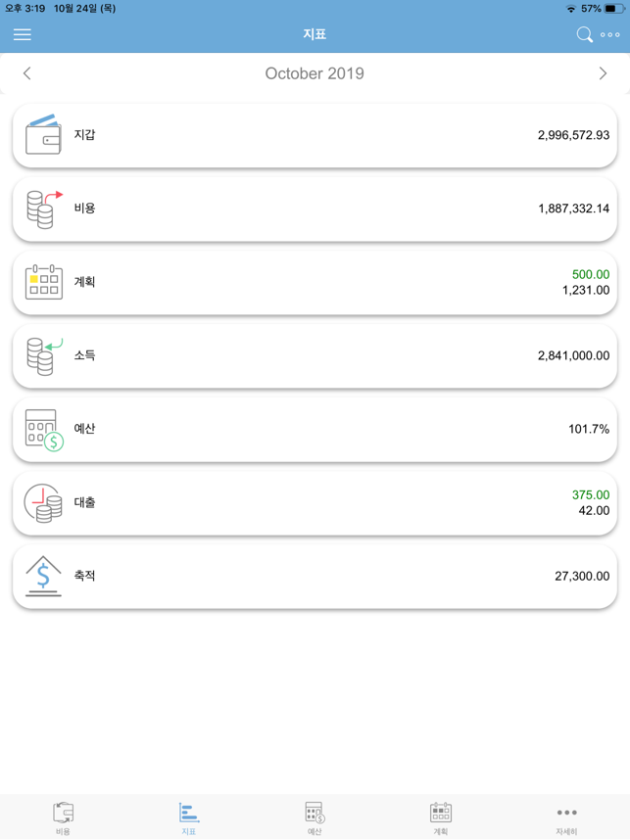Go to next month arrow
Image resolution: width=630 pixels, height=840 pixels.
point(603,73)
